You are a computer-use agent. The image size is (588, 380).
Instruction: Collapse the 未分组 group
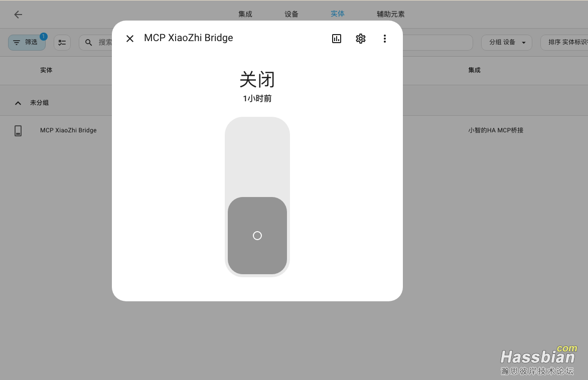click(x=18, y=103)
